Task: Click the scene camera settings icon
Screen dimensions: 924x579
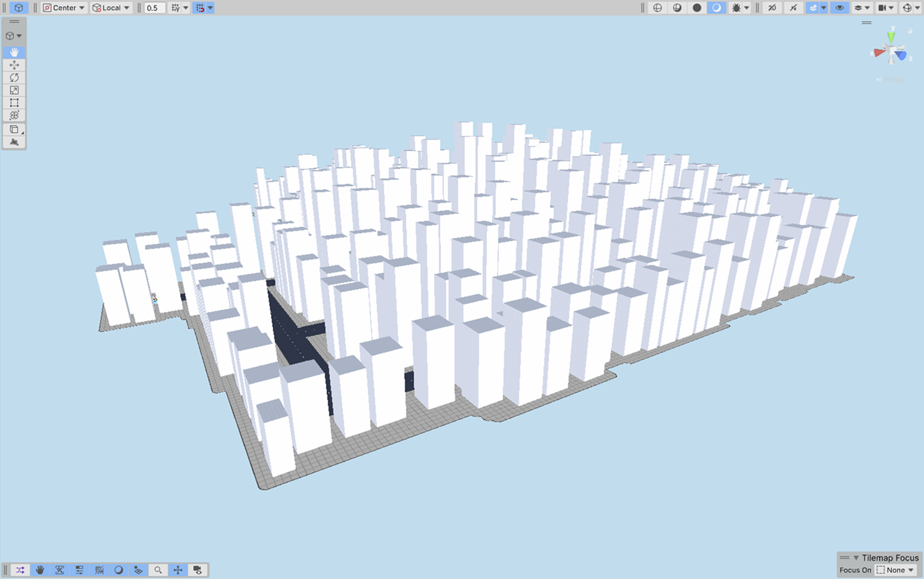Action: [x=882, y=8]
